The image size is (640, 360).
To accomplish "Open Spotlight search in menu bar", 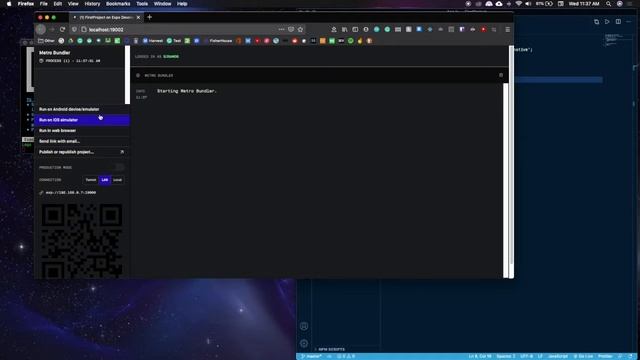I will point(609,4).
